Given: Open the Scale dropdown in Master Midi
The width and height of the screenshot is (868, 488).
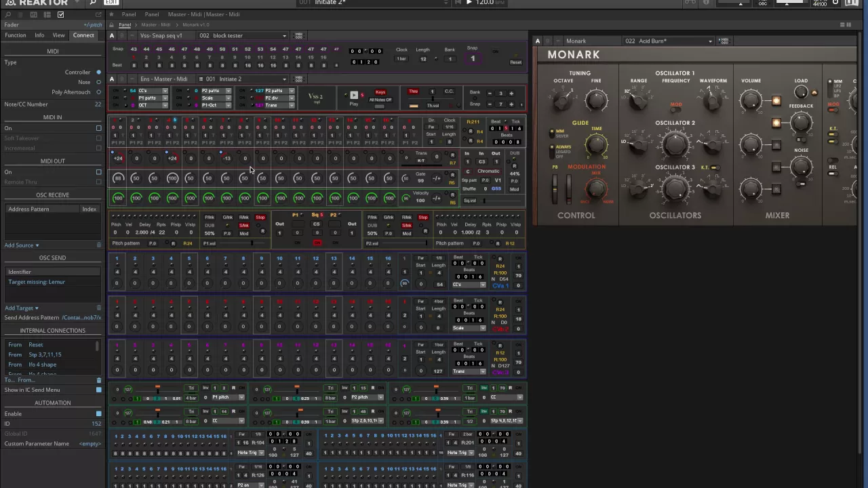Looking at the screenshot, I should point(217,98).
